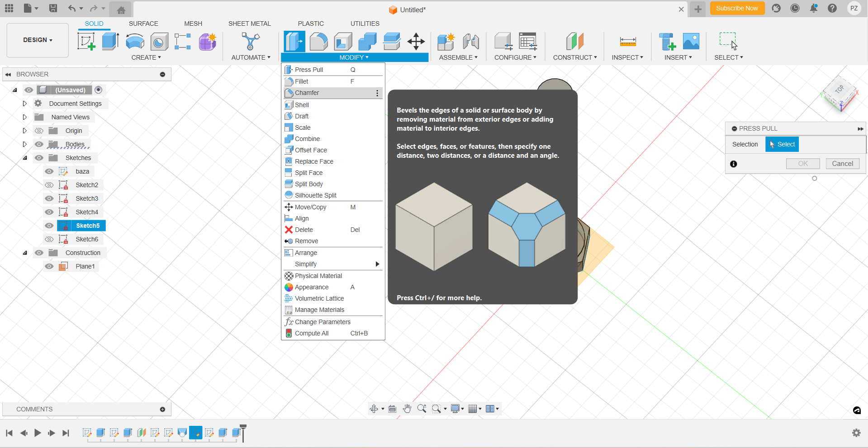Switch to the SHEET METAL tab
Screen dimensions: 868x448
249,24
